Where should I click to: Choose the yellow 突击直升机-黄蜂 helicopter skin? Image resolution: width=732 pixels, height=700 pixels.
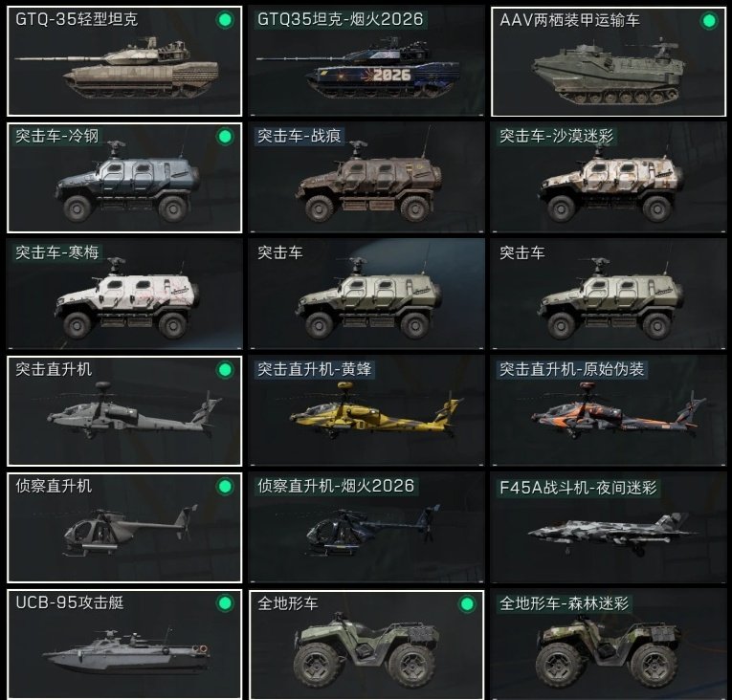click(x=366, y=411)
